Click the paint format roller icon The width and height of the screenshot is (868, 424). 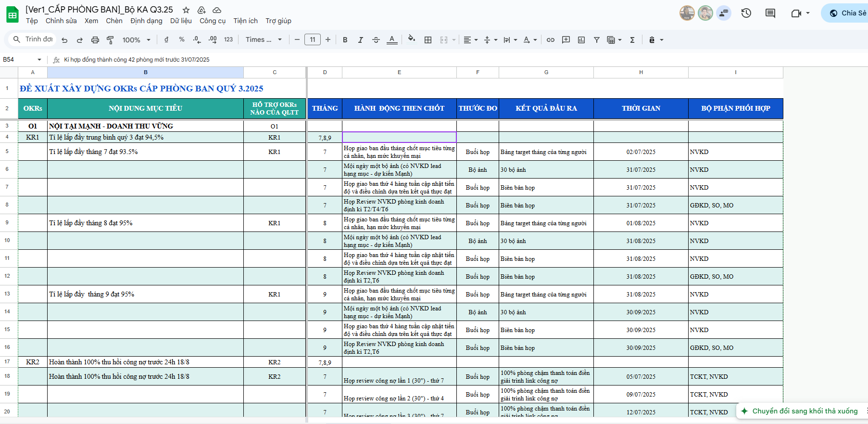pyautogui.click(x=110, y=40)
